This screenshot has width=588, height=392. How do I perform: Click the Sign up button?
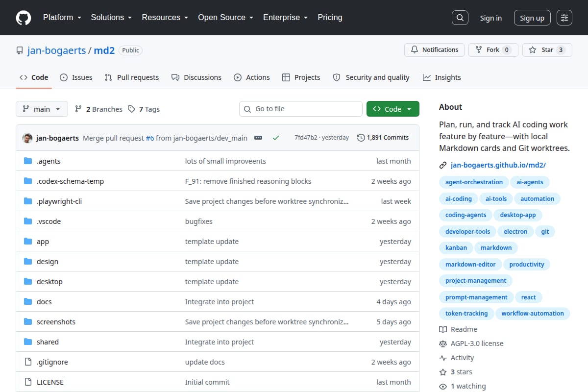tap(532, 18)
